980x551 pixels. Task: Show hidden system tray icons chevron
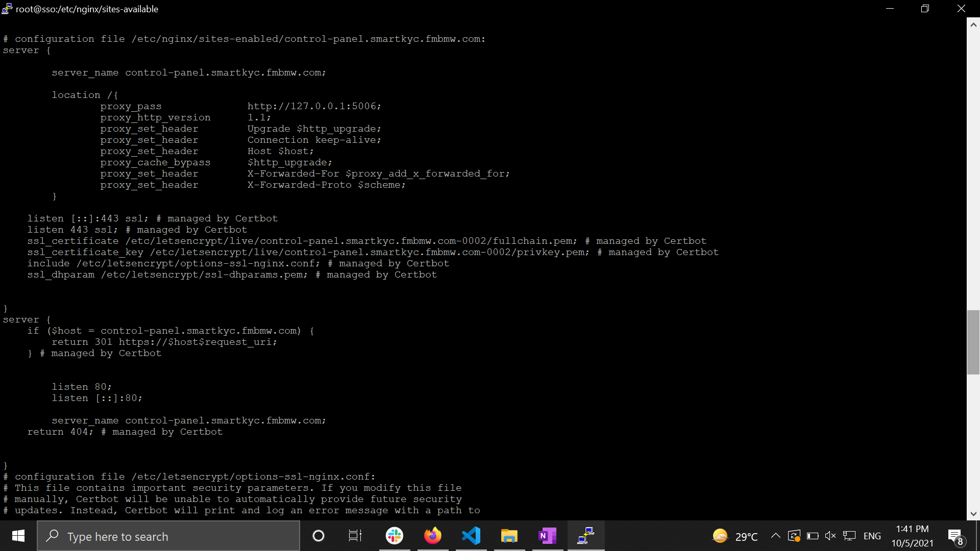775,536
